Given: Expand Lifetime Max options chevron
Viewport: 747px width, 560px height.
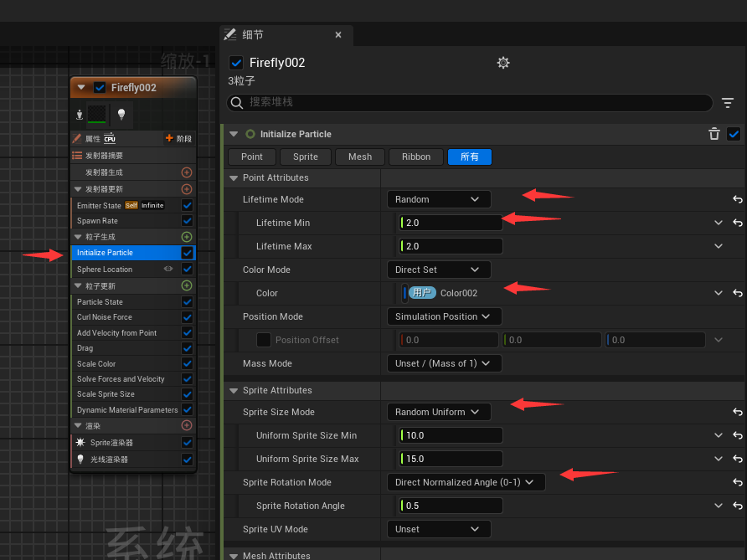Looking at the screenshot, I should 719,246.
